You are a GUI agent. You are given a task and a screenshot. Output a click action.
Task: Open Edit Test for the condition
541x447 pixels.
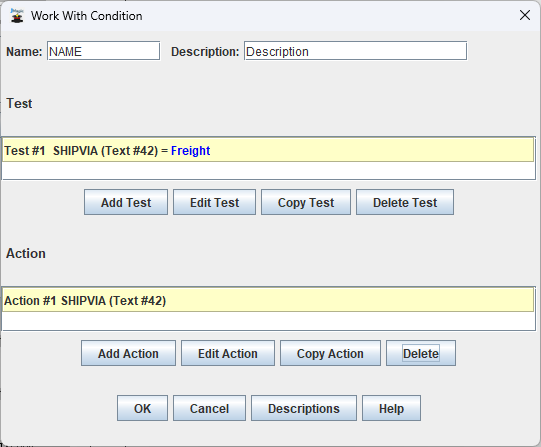[x=214, y=202]
